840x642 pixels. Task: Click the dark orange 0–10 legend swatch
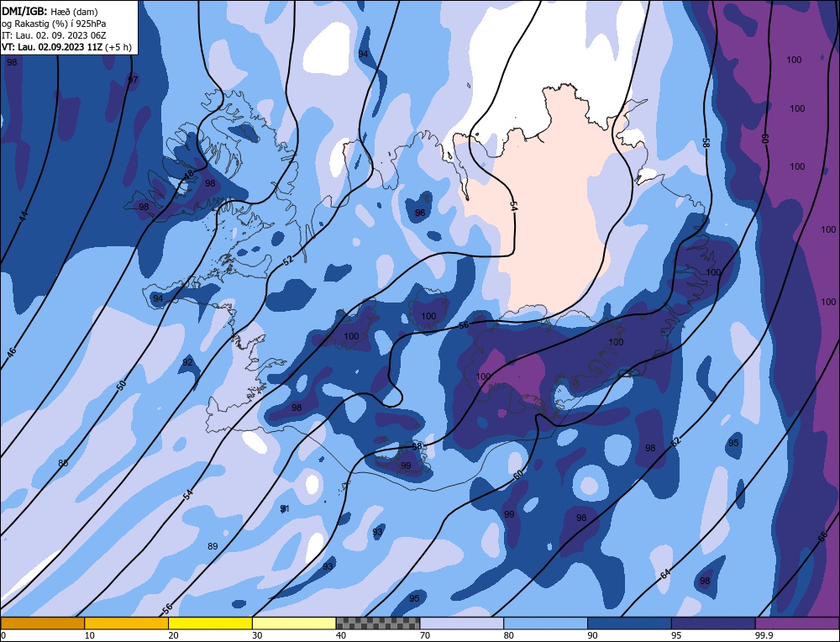[42, 623]
